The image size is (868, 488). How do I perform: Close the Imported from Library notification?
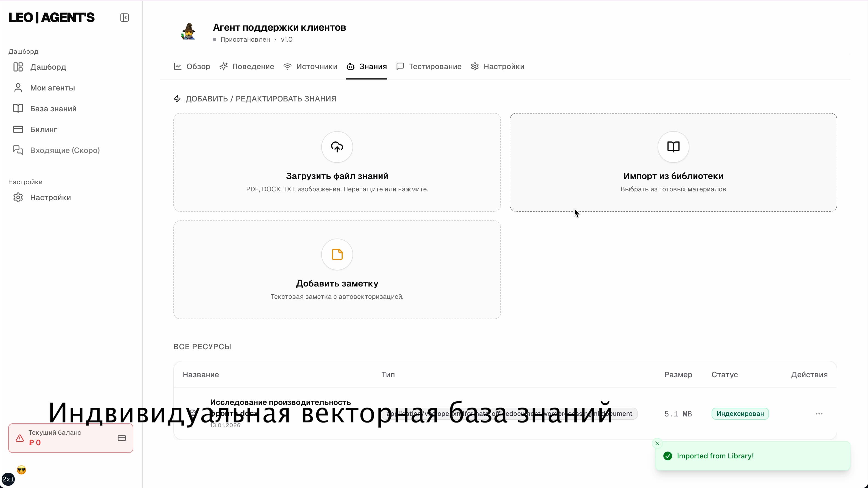pos(657,443)
